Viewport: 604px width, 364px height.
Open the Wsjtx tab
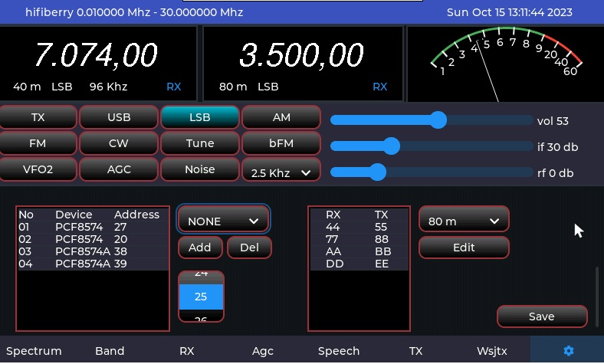click(492, 351)
